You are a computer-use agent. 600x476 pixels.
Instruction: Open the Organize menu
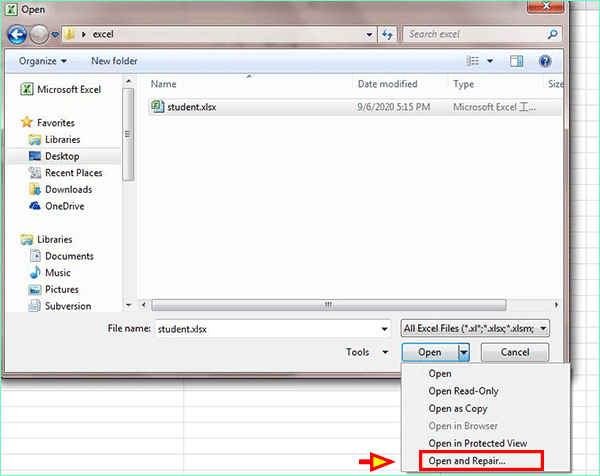tap(43, 61)
